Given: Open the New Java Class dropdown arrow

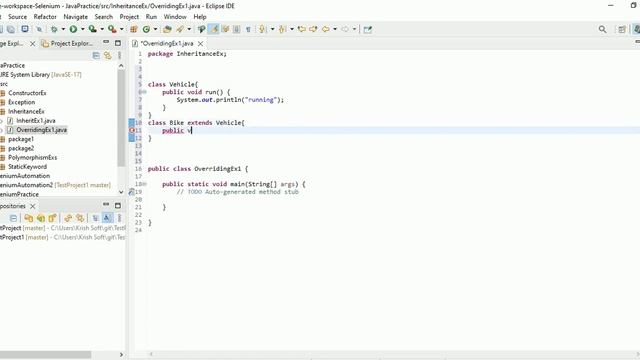Looking at the screenshot, I should tap(155, 29).
